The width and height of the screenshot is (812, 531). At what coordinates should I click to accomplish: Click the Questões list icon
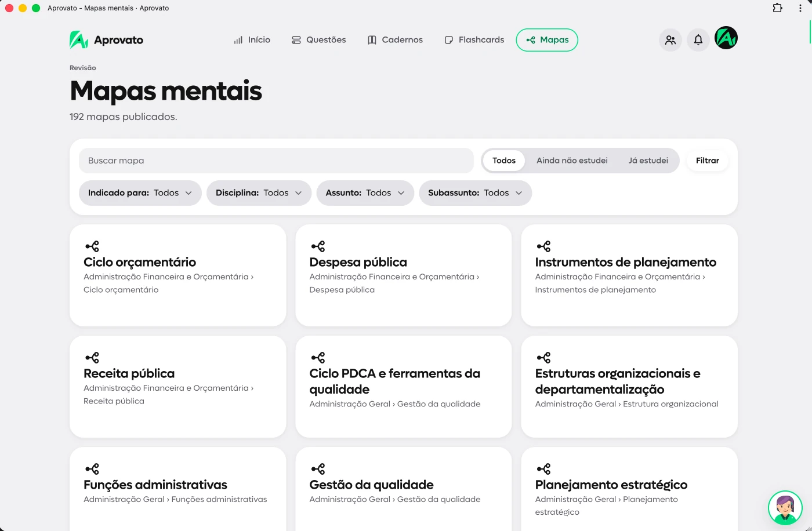296,40
